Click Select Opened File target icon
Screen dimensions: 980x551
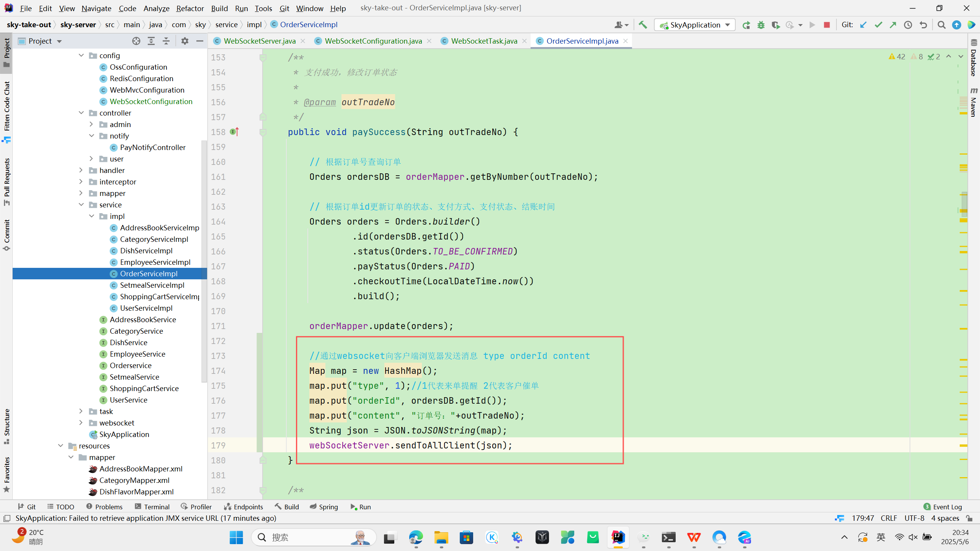click(x=136, y=41)
